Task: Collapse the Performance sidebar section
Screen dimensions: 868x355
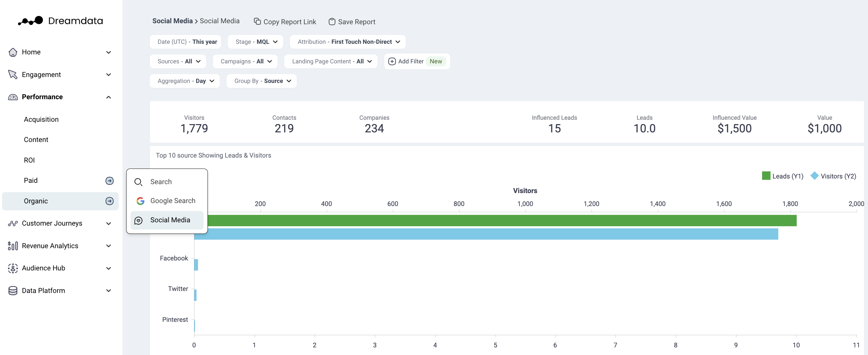Action: 109,97
